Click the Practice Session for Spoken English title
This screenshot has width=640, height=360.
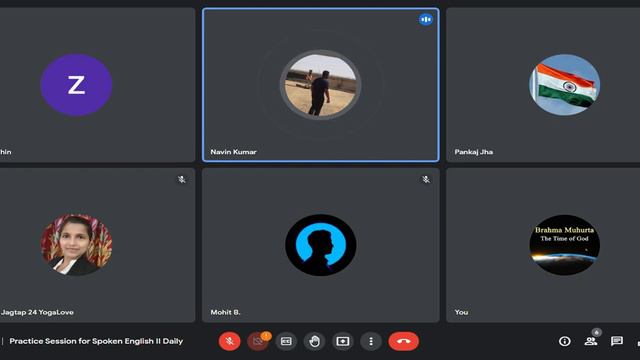point(96,341)
